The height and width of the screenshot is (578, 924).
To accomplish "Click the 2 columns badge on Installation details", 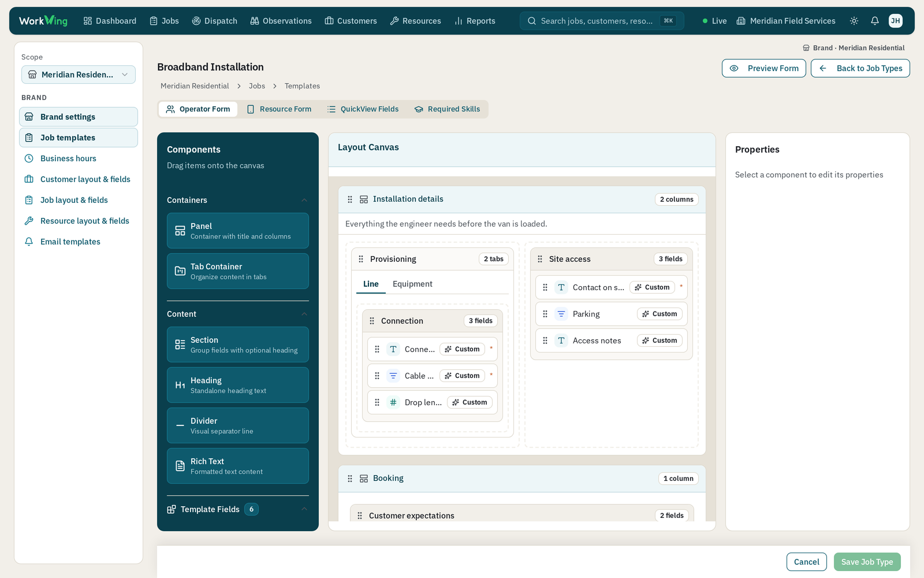I will click(677, 199).
